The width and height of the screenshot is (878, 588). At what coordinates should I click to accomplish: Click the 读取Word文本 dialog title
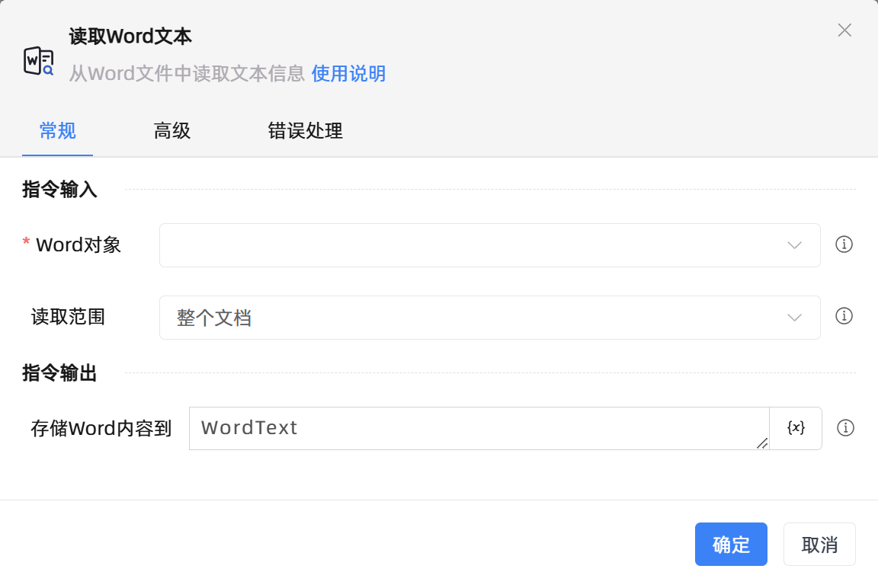coord(130,37)
